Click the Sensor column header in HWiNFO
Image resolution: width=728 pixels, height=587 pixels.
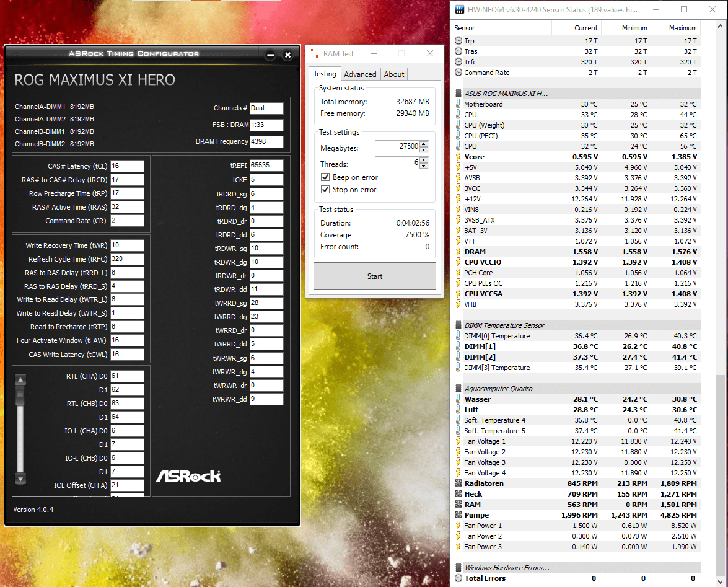pos(502,28)
